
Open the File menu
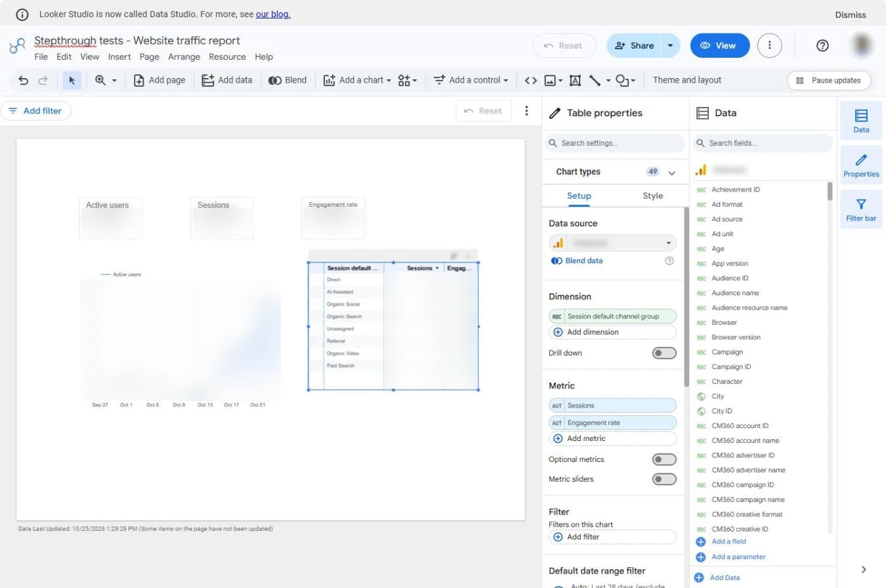coord(41,56)
